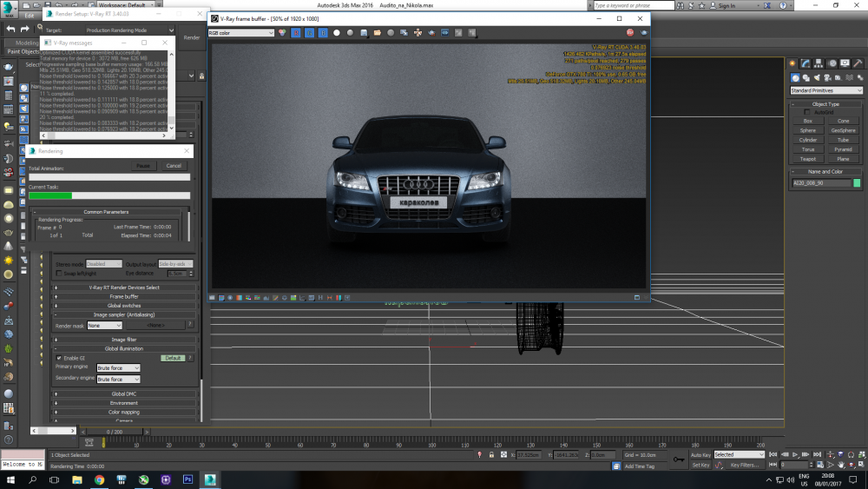
Task: Click the GeoSphere primitive button
Action: 843,130
